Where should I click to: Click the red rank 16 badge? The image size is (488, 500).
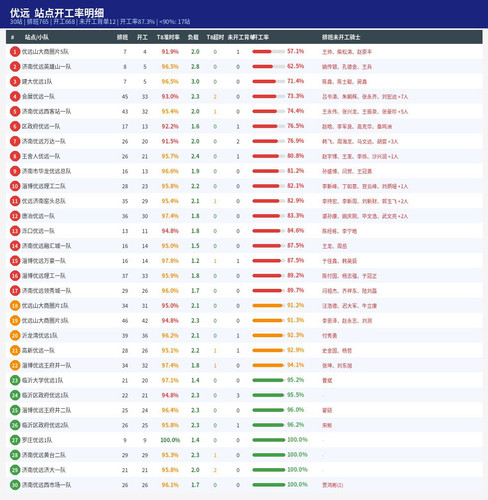(x=15, y=276)
